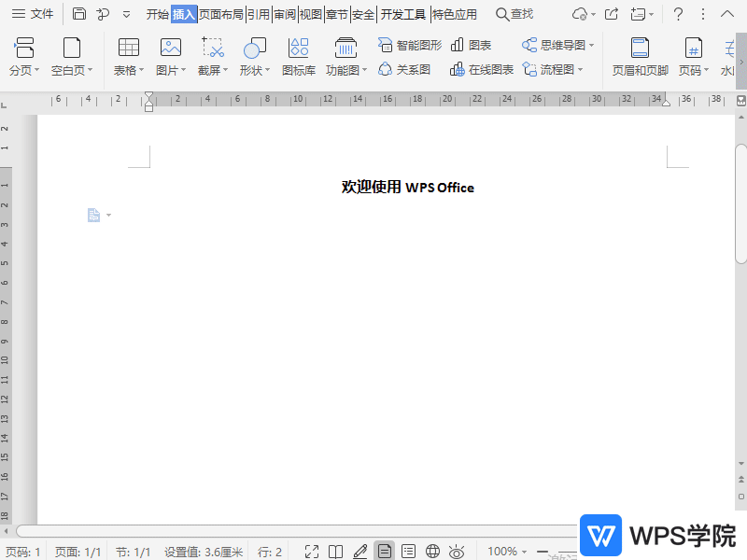The height and width of the screenshot is (560, 747).
Task: Toggle read layout view at bottom
Action: point(335,551)
